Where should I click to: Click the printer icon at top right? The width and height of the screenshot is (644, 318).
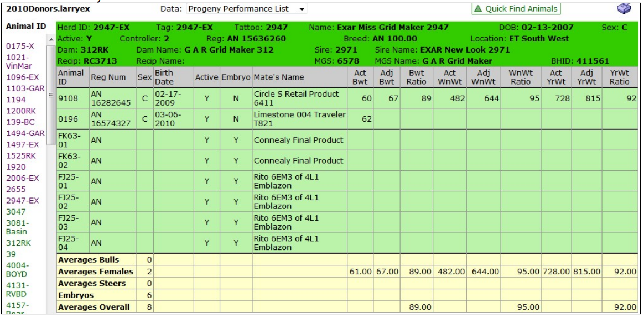[x=624, y=9]
